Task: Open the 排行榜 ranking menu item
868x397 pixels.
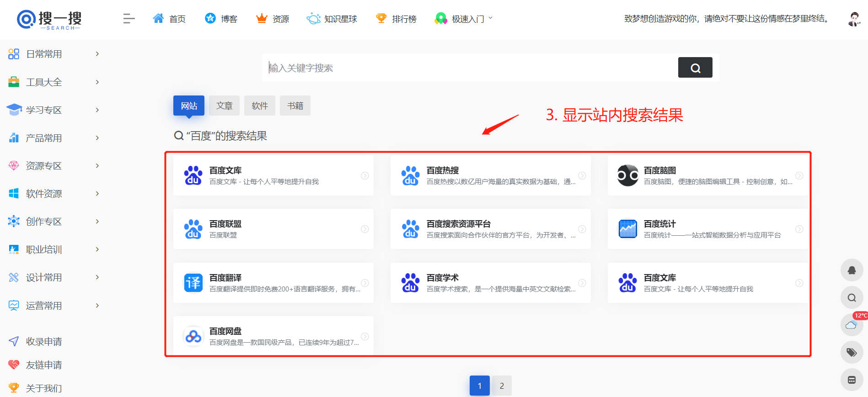Action: coord(396,19)
